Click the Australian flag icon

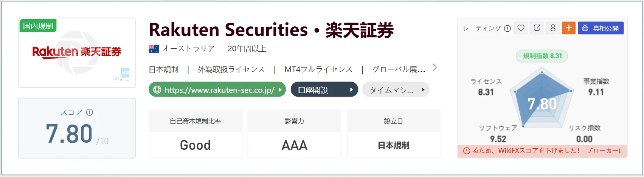click(x=154, y=49)
